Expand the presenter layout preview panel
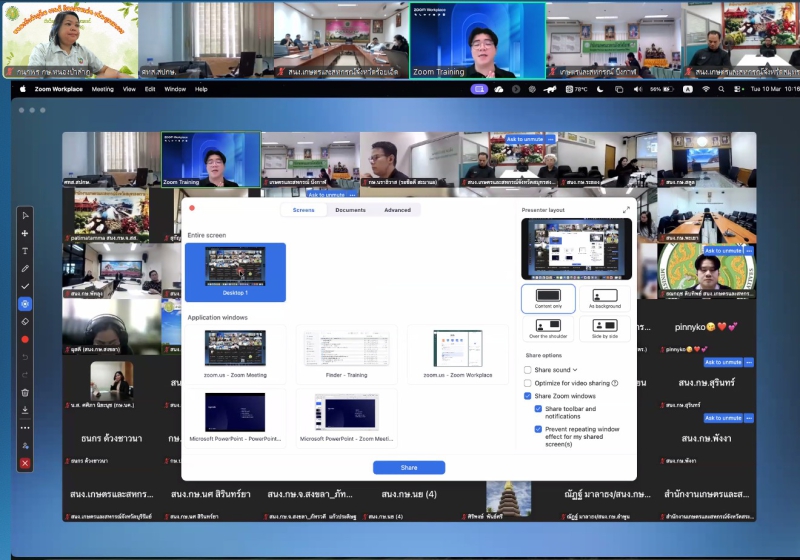Screen dimensions: 800x560 pyautogui.click(x=627, y=210)
